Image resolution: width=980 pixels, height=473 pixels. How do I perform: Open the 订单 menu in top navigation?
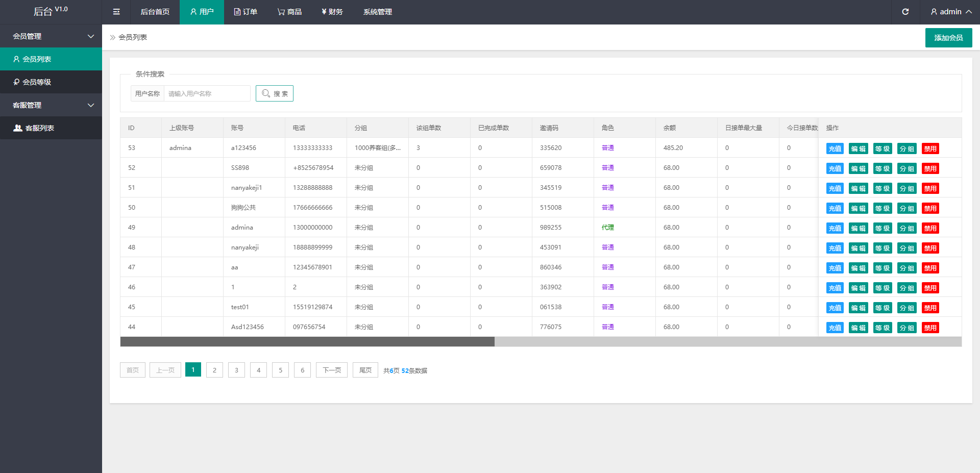[x=246, y=12]
